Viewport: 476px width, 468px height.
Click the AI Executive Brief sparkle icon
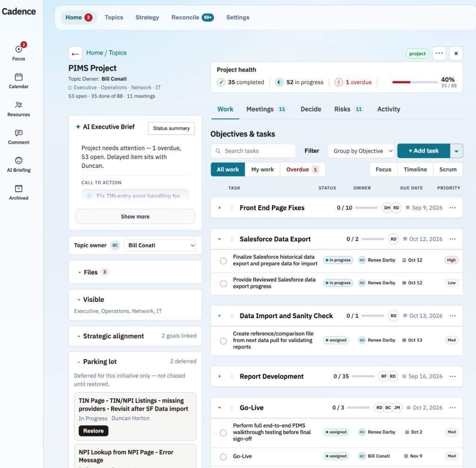click(x=78, y=127)
